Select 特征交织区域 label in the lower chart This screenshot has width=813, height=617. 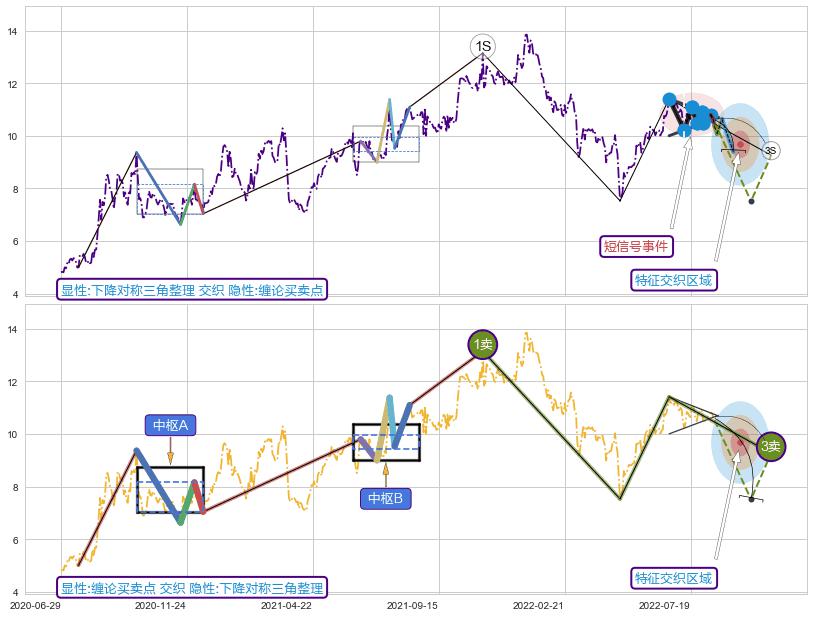click(x=675, y=578)
